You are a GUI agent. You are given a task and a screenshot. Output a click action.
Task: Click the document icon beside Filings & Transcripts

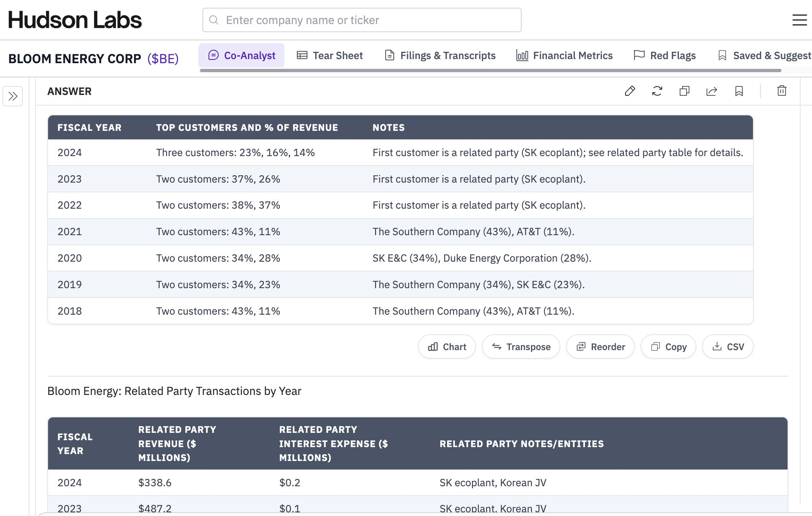click(x=388, y=55)
